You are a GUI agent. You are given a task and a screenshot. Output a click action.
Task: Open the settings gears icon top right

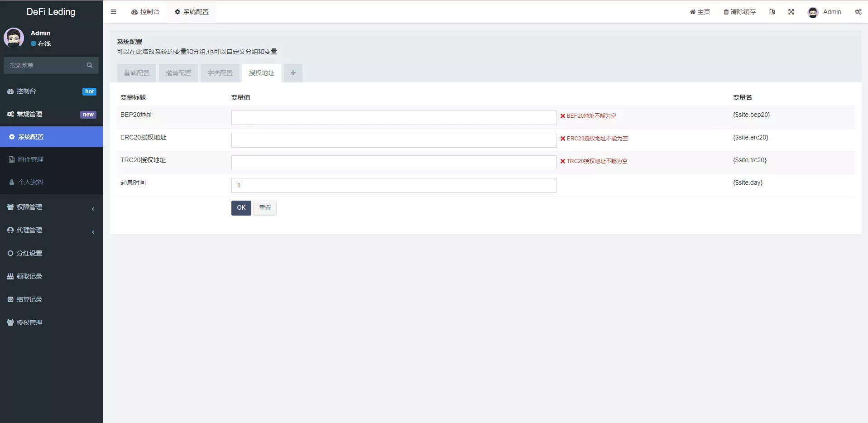click(x=858, y=12)
